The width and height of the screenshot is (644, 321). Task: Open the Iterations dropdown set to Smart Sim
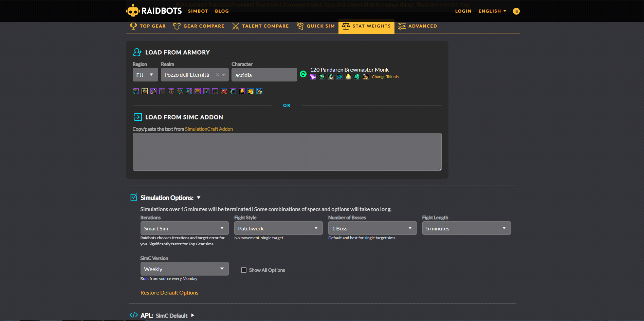[184, 228]
